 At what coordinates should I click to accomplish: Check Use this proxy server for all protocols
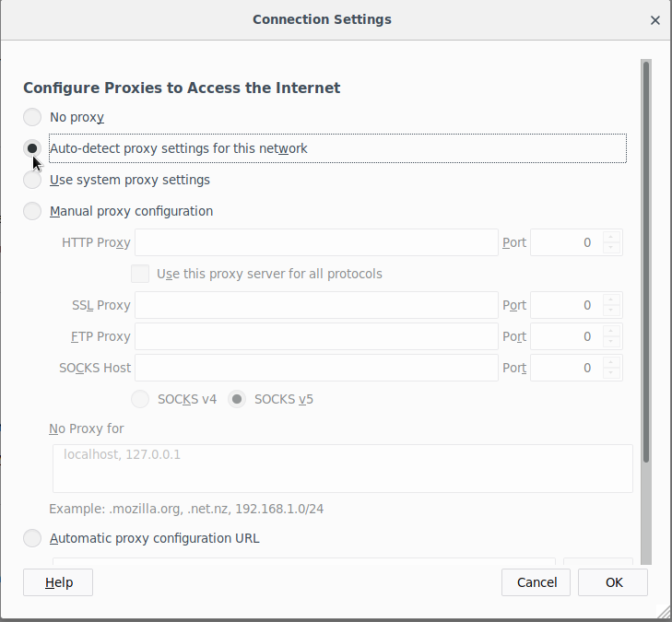tap(140, 274)
